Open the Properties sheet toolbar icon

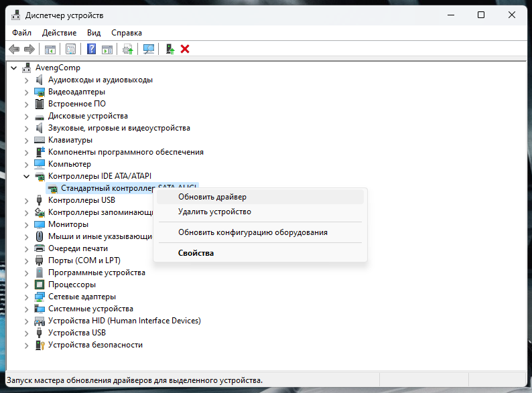point(70,49)
